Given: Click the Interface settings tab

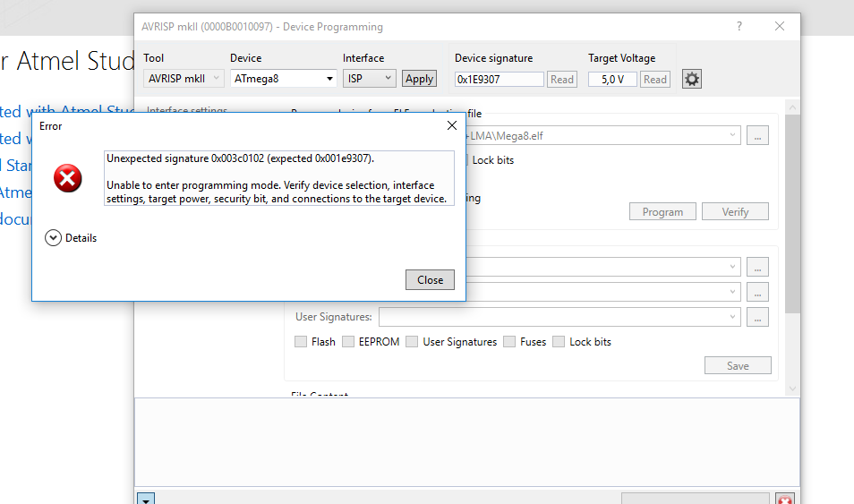Looking at the screenshot, I should (187, 109).
